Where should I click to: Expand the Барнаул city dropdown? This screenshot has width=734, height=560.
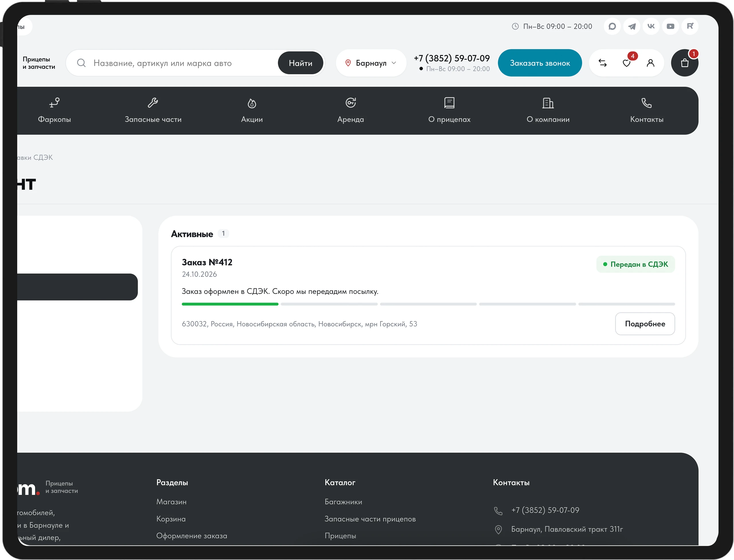point(371,63)
